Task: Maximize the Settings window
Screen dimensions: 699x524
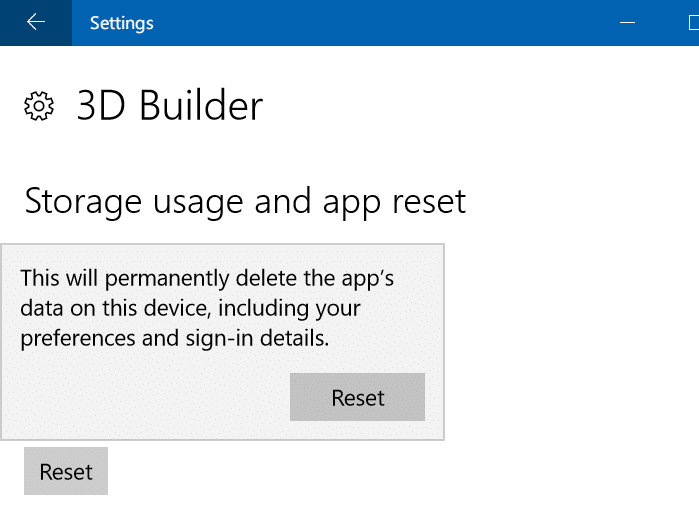Action: [x=693, y=22]
